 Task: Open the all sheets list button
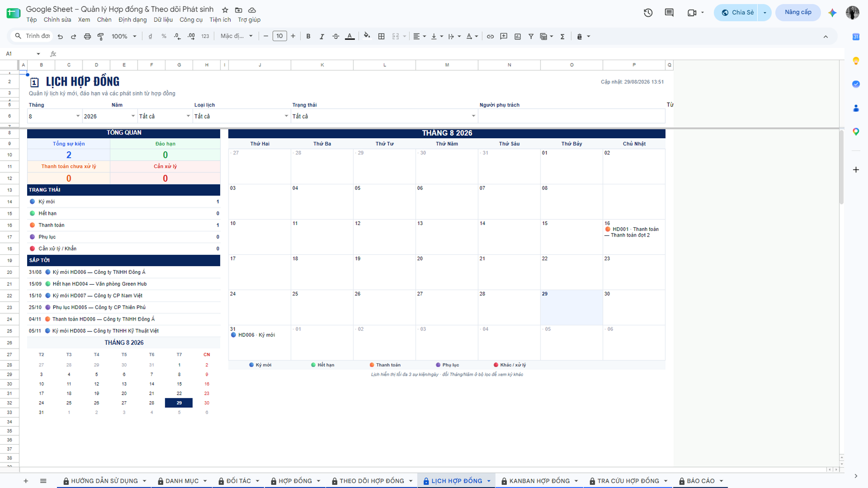coord(43,481)
